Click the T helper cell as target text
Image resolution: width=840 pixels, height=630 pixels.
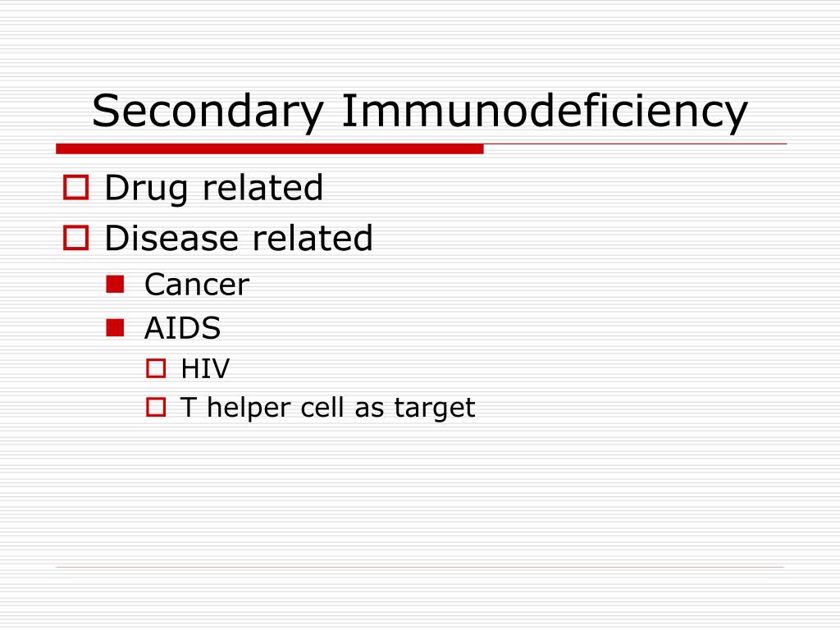(328, 409)
